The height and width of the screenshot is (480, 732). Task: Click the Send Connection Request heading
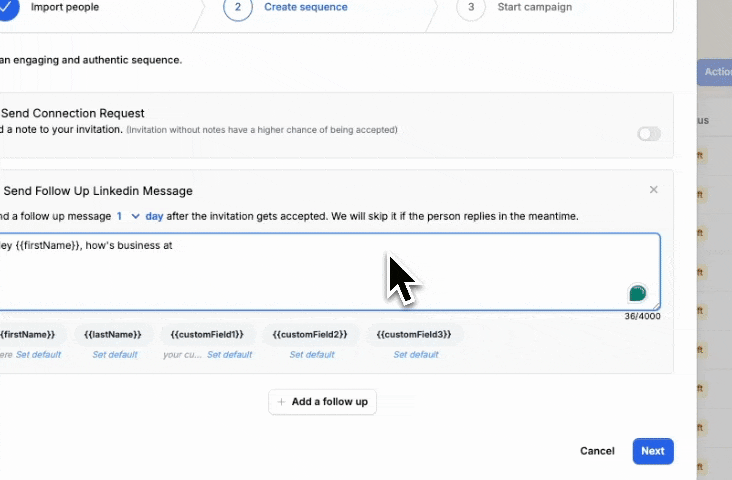tap(73, 113)
